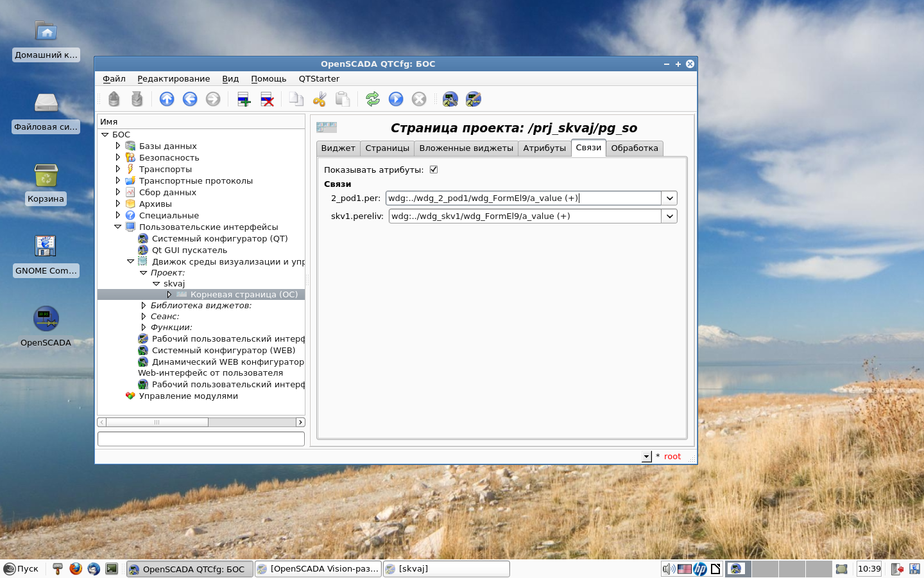Refresh the page with green arrows icon
This screenshot has width=924, height=578.
click(x=373, y=99)
